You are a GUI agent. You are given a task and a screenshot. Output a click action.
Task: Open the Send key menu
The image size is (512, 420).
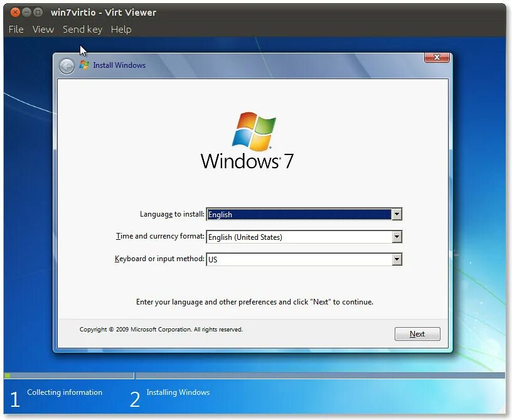tap(83, 30)
